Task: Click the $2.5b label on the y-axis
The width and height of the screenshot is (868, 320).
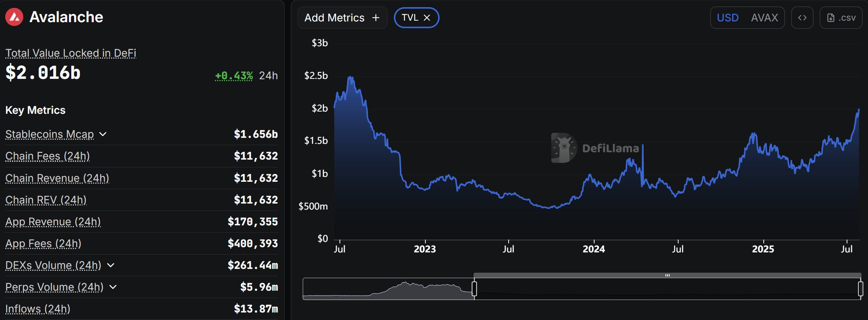Action: click(x=316, y=75)
